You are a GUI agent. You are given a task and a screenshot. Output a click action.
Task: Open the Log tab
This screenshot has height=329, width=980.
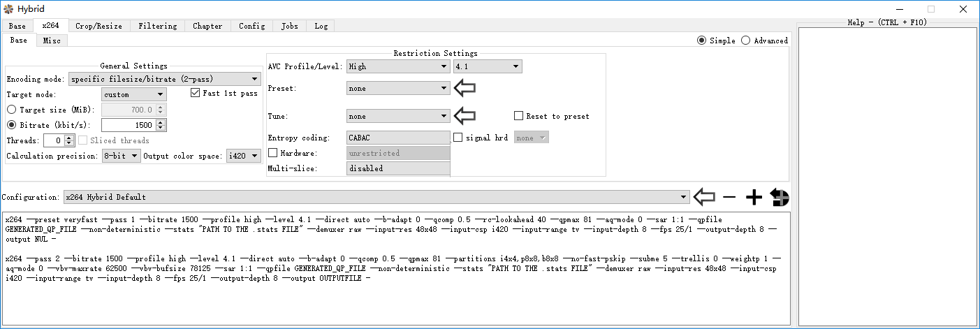point(321,26)
